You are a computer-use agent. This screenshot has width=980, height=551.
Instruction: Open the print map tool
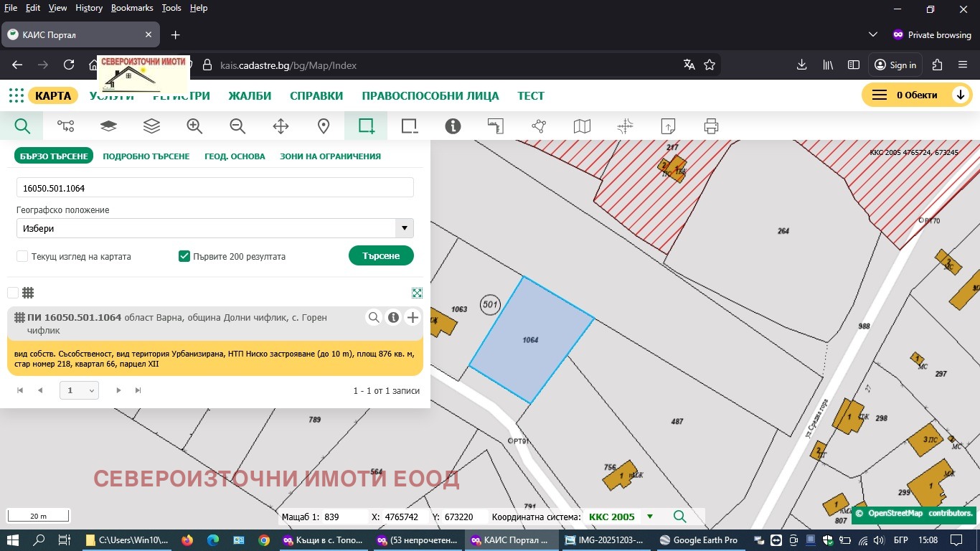coord(710,126)
